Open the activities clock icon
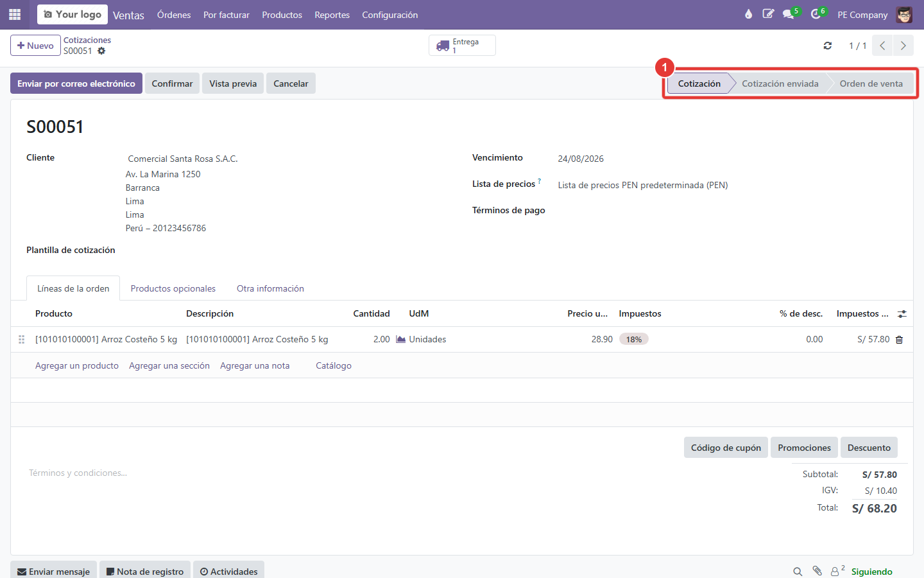Viewport: 924px width, 578px height. click(816, 14)
